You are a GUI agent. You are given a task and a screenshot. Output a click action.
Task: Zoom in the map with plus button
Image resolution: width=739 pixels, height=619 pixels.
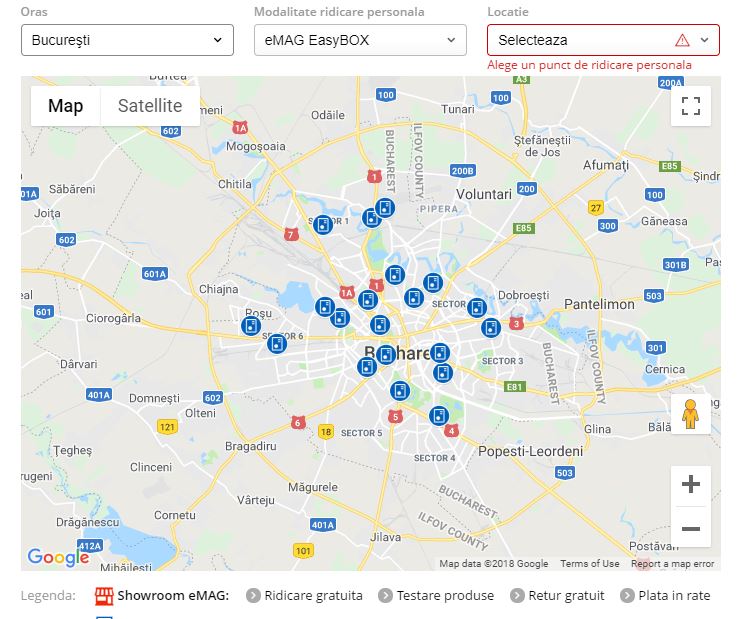(690, 484)
